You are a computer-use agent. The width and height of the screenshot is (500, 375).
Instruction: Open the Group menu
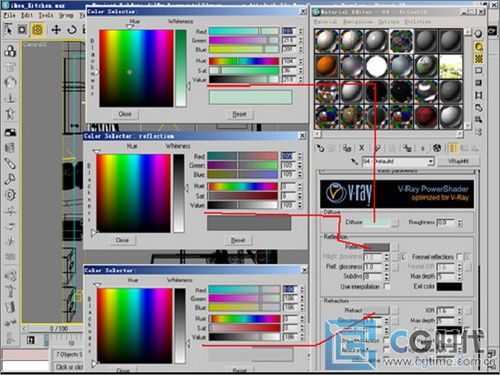coord(66,15)
